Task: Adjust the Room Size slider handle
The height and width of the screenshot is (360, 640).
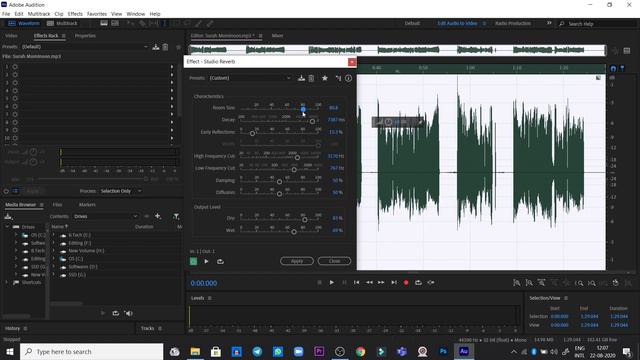Action: (303, 109)
